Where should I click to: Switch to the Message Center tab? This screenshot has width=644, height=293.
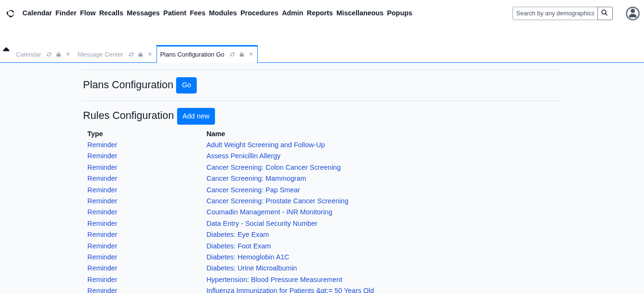[100, 55]
